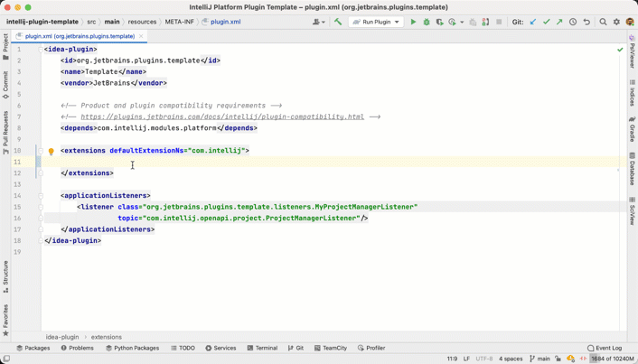Open the plugin compatibility documentation link
This screenshot has height=364, width=638.
[222, 117]
